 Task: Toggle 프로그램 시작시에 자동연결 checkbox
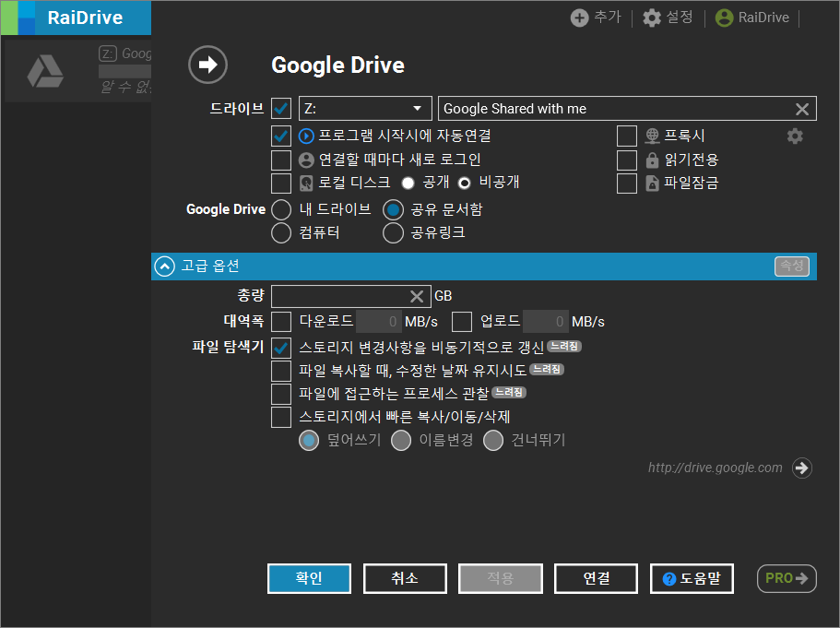tap(281, 136)
